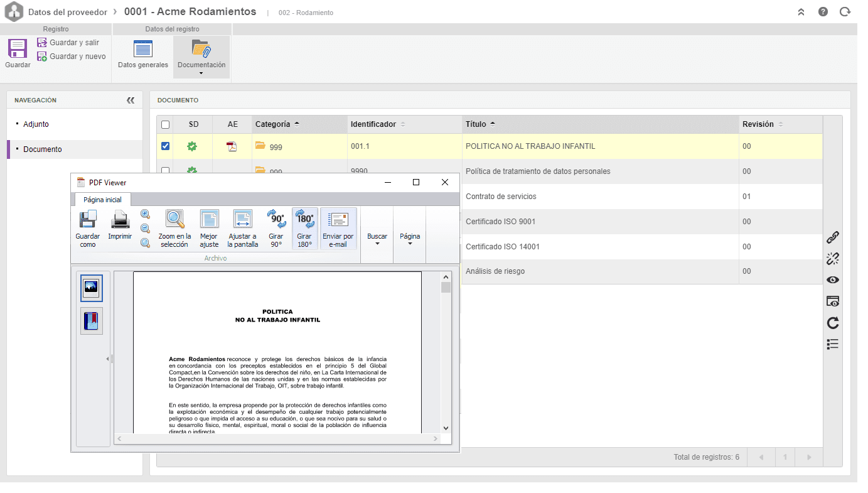
Task: Apply Mejor ajuste view
Action: click(x=209, y=229)
